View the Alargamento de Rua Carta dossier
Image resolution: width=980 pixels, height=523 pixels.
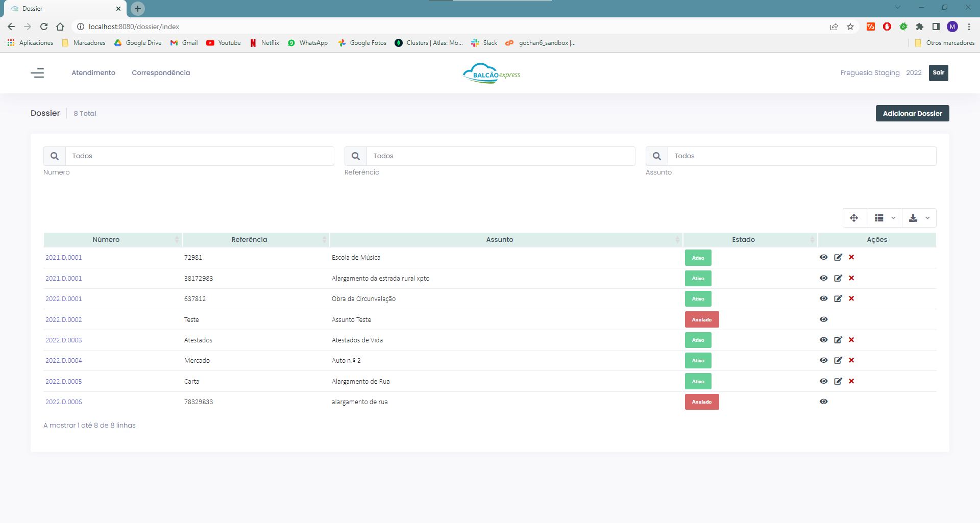click(823, 381)
